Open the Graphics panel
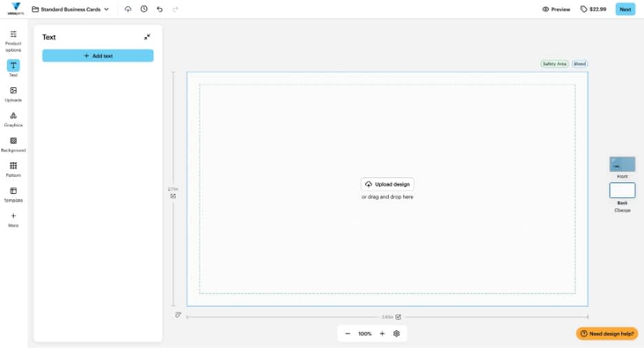644x348 pixels. [13, 120]
